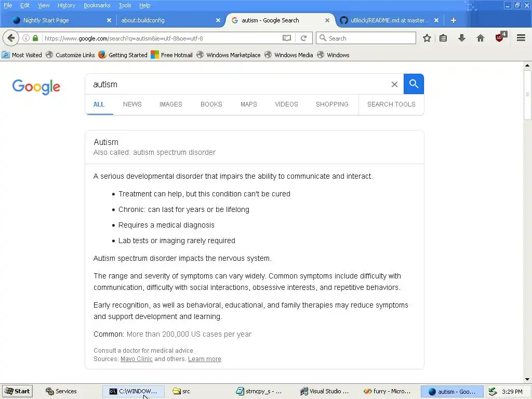Click the 3:29 PM taskbar clock

point(512,392)
